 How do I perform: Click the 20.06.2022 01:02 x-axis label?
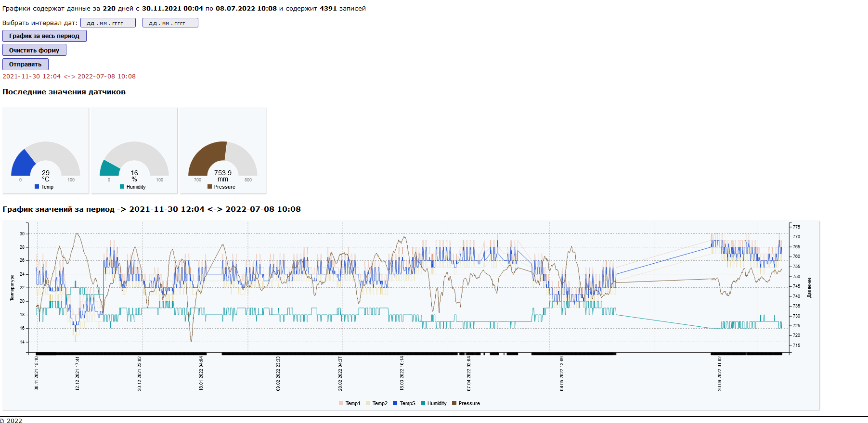coord(720,373)
